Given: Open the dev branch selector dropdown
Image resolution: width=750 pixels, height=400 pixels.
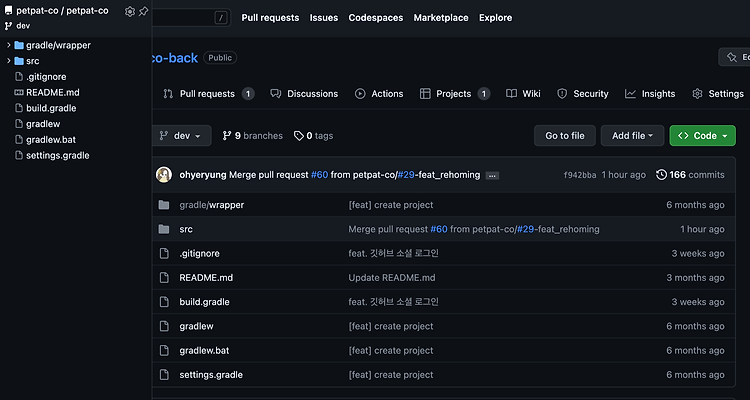Looking at the screenshot, I should coord(182,136).
